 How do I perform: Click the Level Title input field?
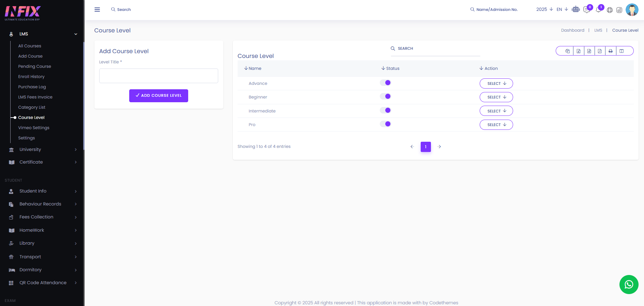point(159,76)
